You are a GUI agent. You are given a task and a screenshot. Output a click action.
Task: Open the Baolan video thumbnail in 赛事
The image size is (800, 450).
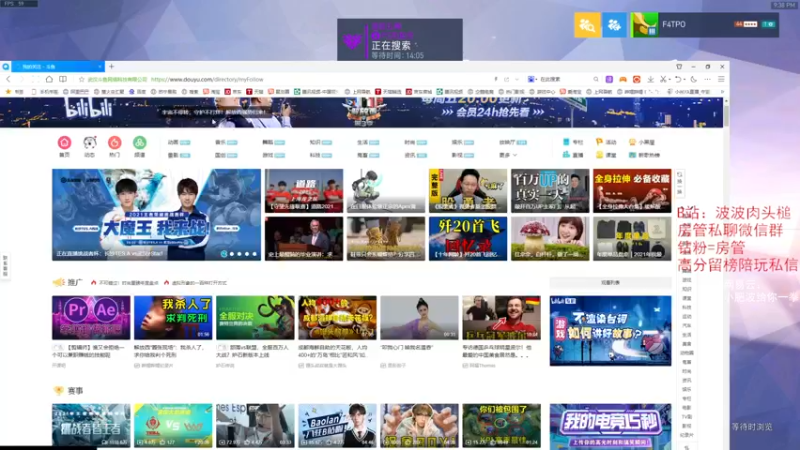click(x=337, y=426)
